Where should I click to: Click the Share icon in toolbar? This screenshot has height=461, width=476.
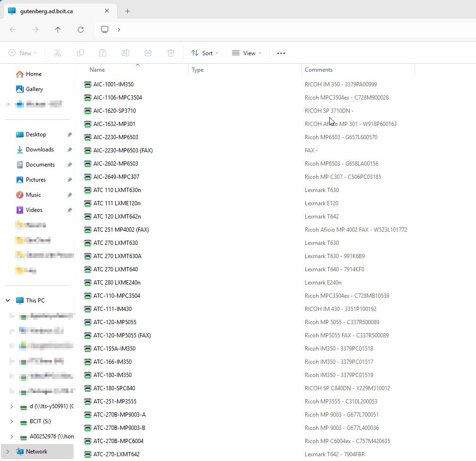[x=148, y=53]
